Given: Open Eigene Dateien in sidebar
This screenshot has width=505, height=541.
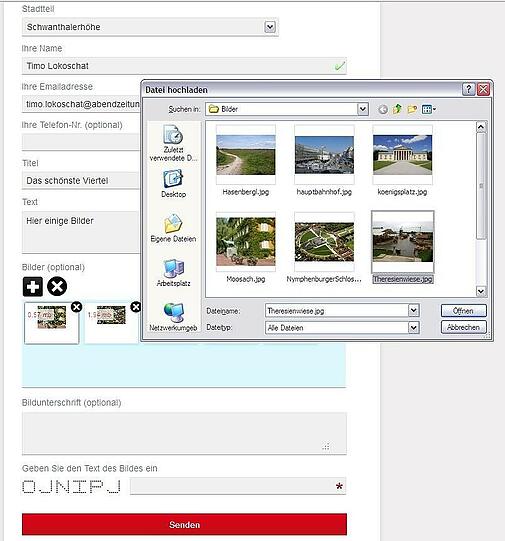Looking at the screenshot, I should tap(173, 228).
